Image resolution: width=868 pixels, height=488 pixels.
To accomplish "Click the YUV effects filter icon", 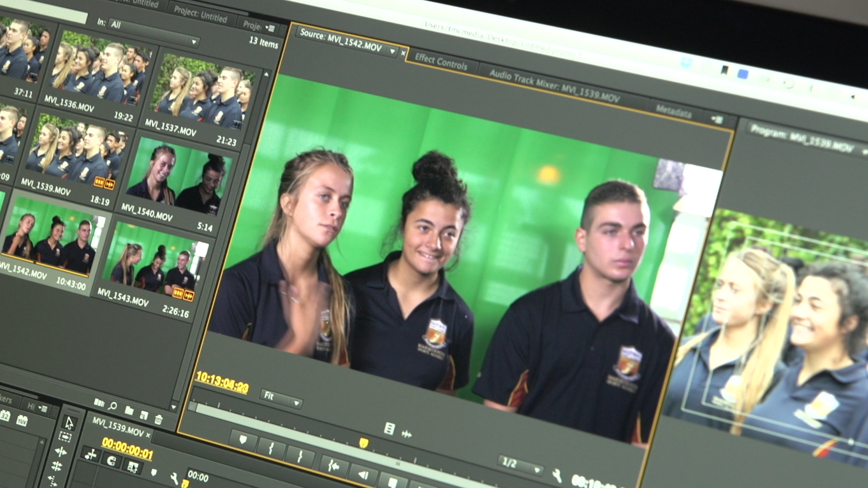I will click(22, 420).
